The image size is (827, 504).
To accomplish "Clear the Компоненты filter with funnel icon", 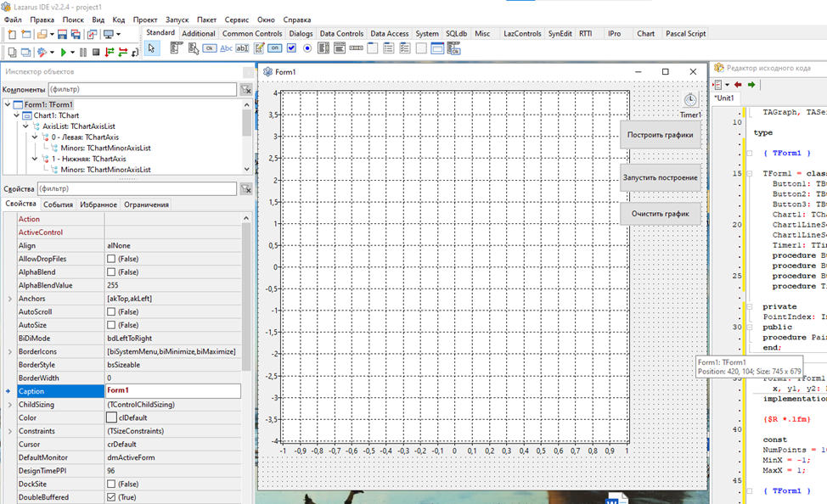I will click(245, 89).
